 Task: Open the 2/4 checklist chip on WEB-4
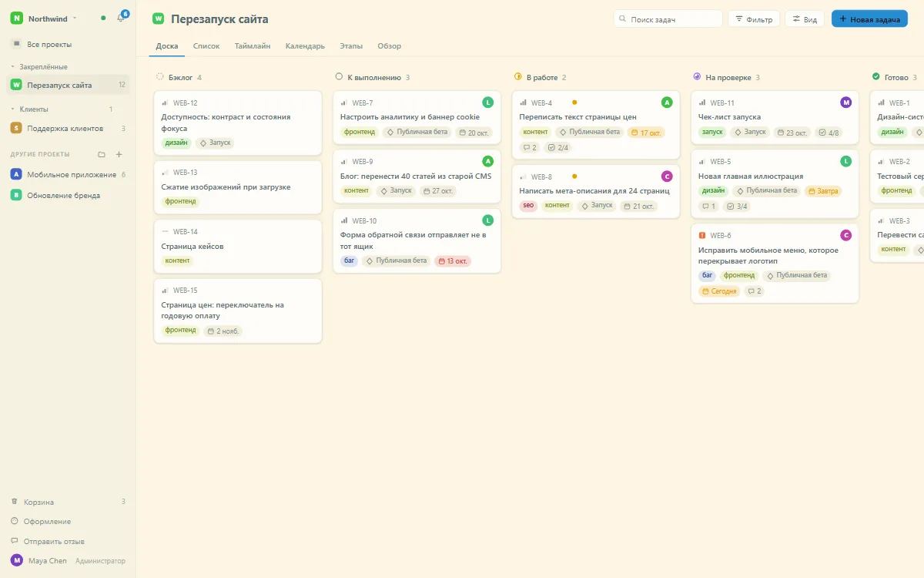coord(558,147)
